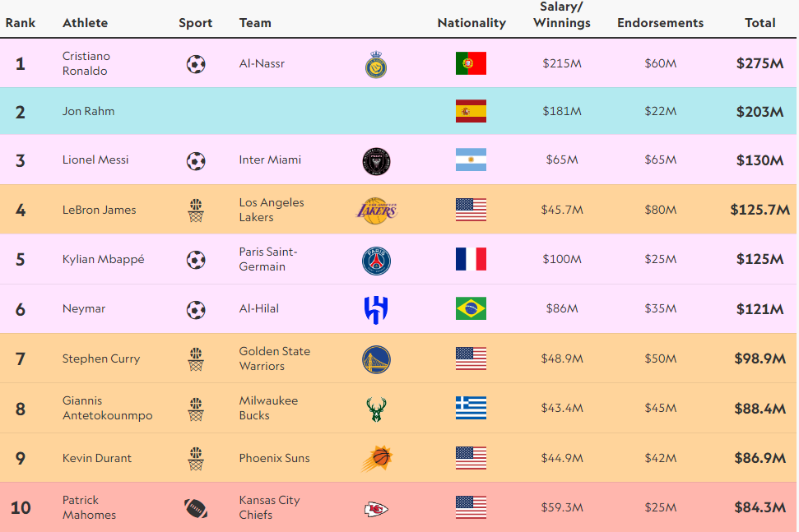
Task: Select the Golden State Warriors logo
Action: pyautogui.click(x=376, y=359)
